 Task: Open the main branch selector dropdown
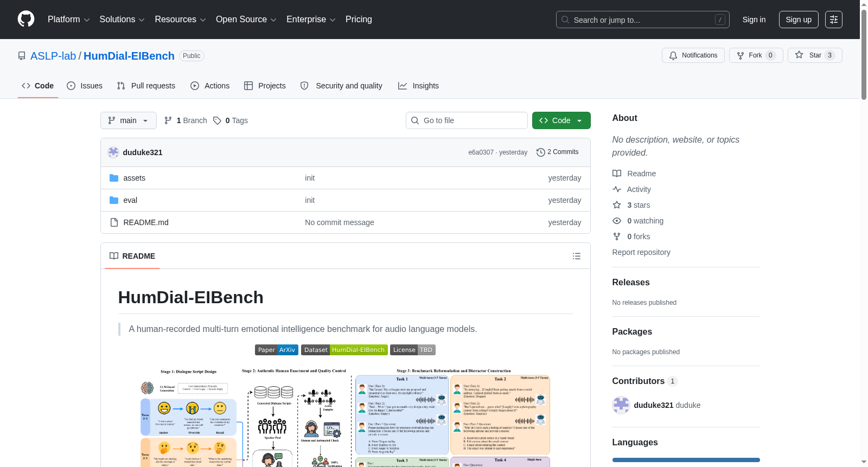tap(129, 120)
